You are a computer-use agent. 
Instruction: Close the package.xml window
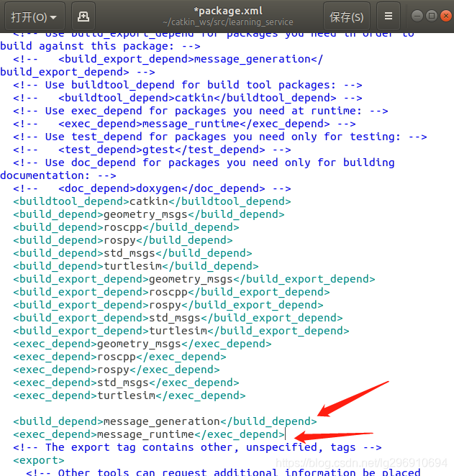(446, 16)
